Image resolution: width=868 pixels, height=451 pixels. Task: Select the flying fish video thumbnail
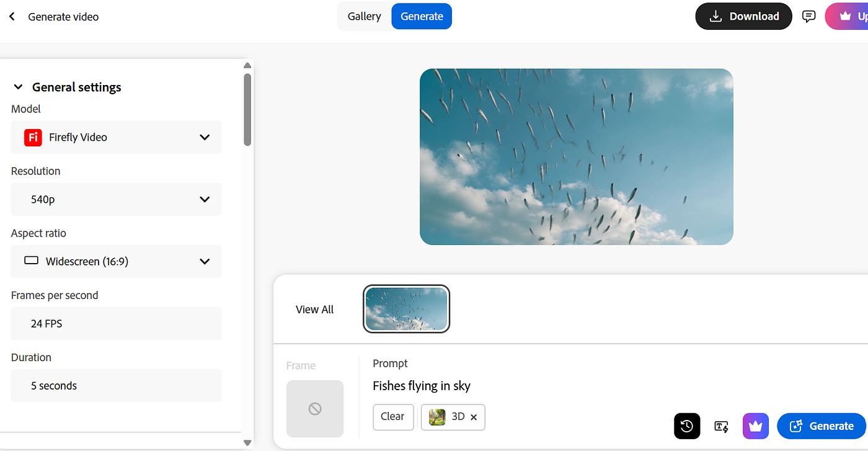pos(406,309)
